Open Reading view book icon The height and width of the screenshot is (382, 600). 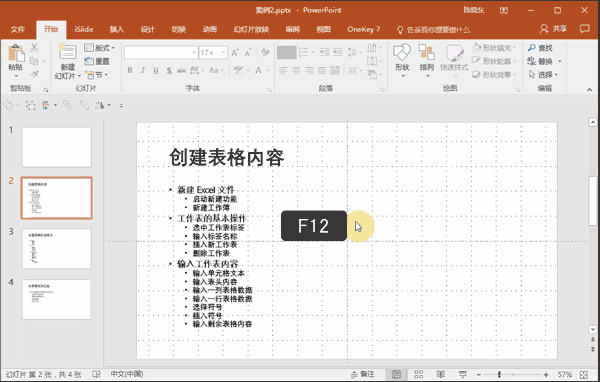[440, 374]
